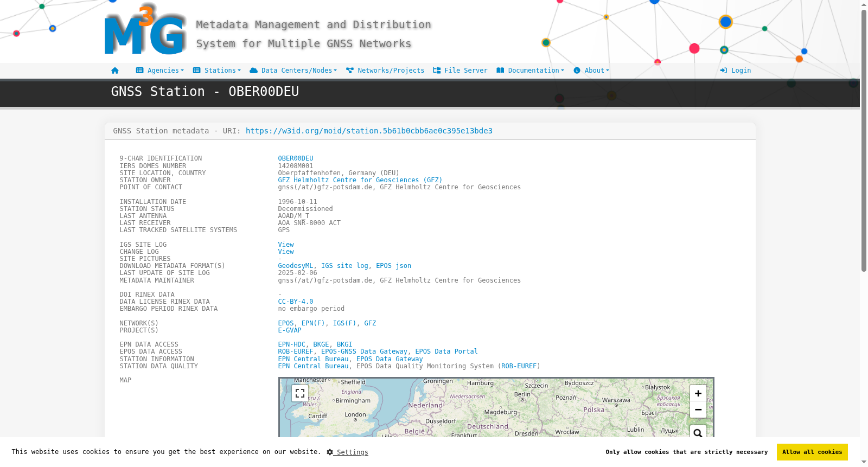Click the Data Centers cloud icon
868x467 pixels.
coord(253,71)
